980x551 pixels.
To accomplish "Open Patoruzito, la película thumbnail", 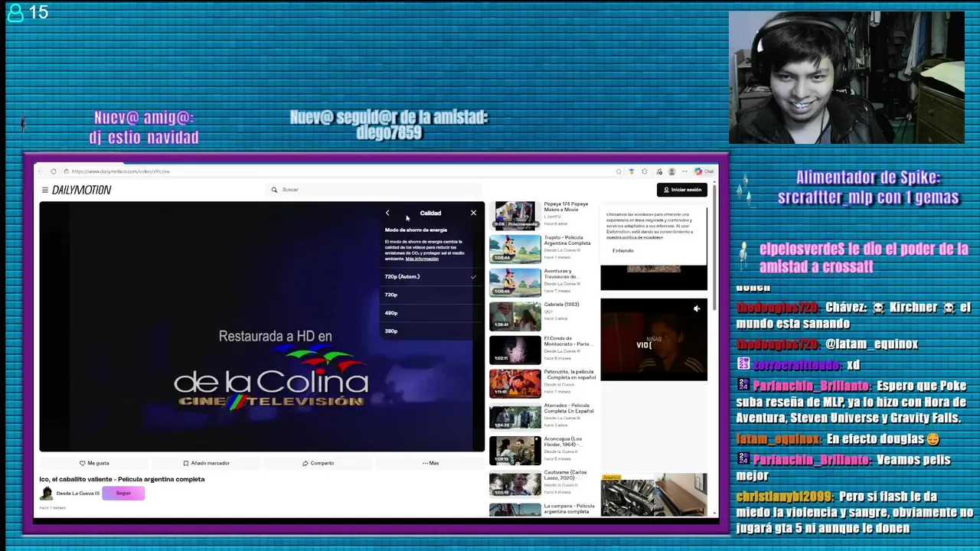I will (x=515, y=383).
